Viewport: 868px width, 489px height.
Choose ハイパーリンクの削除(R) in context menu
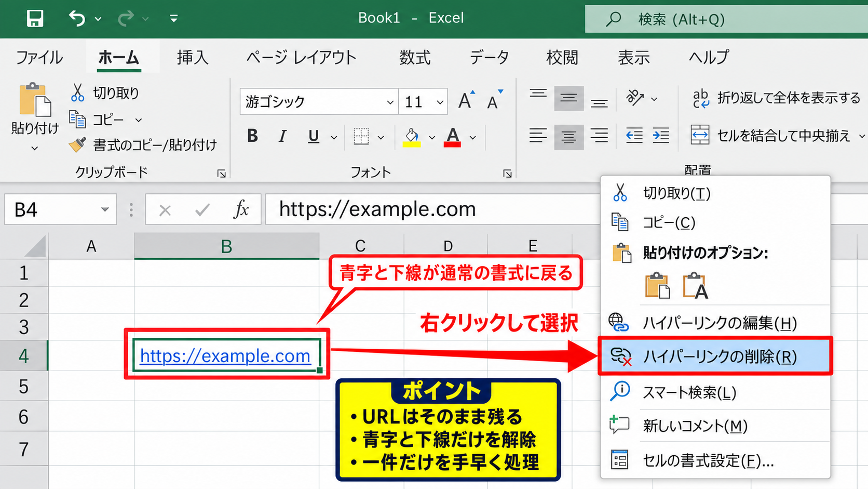(715, 356)
